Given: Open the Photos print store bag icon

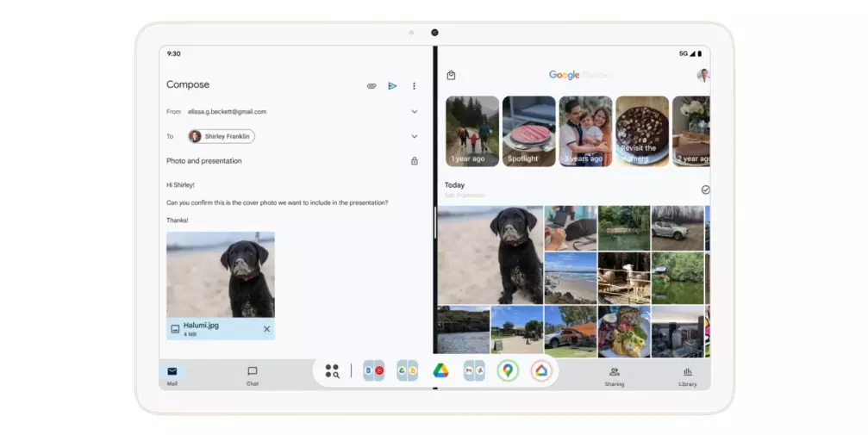Looking at the screenshot, I should tap(451, 75).
